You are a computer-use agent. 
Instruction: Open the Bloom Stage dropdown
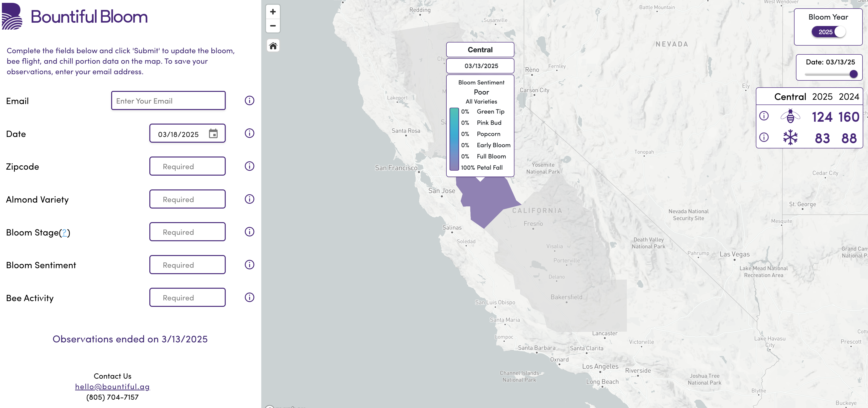pyautogui.click(x=187, y=232)
